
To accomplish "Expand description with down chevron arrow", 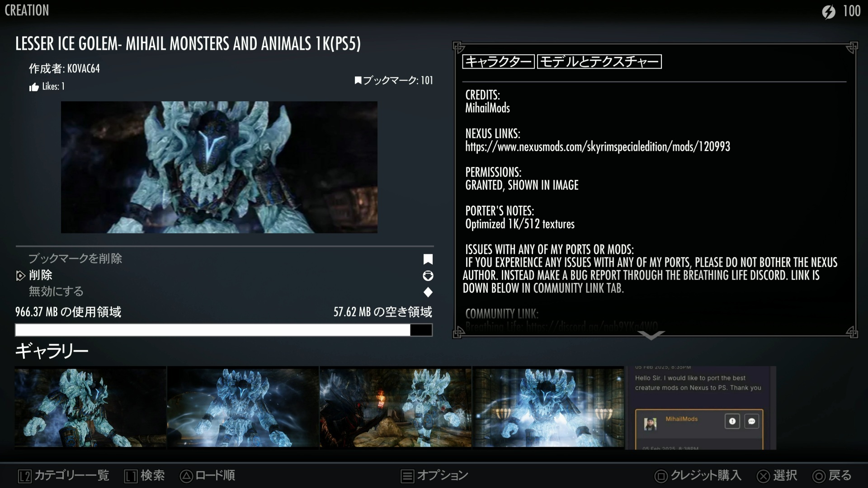I will (x=651, y=335).
